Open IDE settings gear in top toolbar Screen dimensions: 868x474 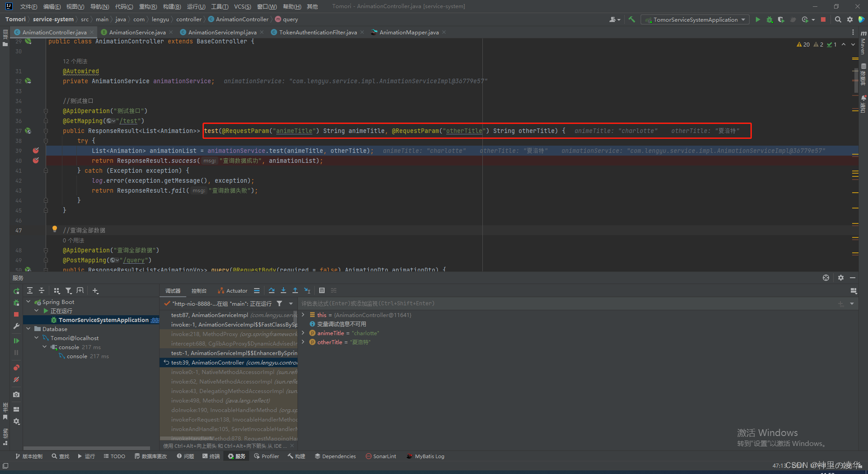[x=849, y=19]
